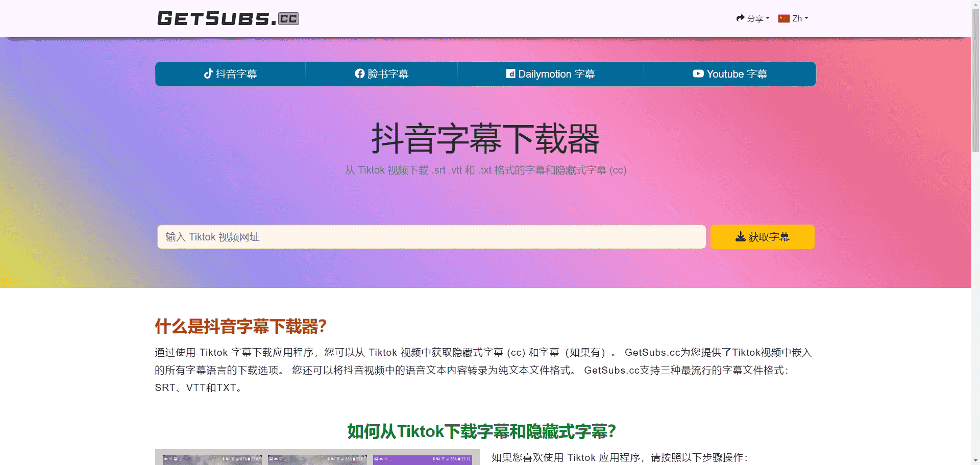This screenshot has width=980, height=465.
Task: Switch to Youtube 字幕 tab
Action: 730,74
